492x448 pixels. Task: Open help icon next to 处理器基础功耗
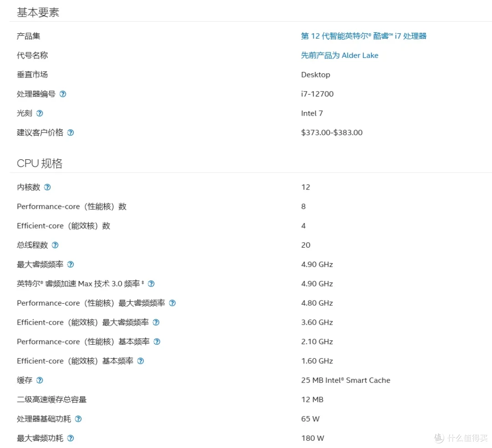tap(78, 419)
